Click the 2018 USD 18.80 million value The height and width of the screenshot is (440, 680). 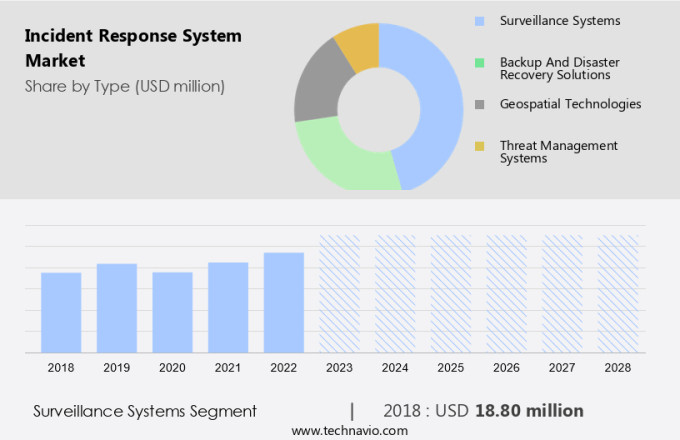click(x=483, y=411)
